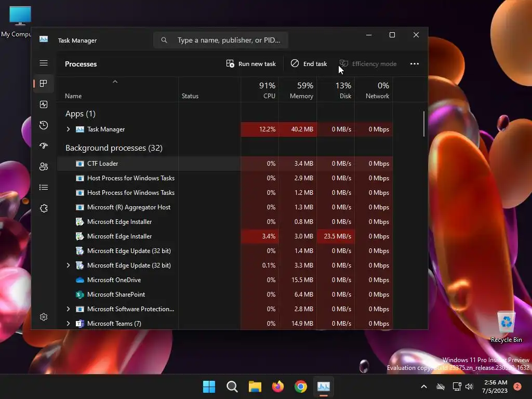Click the Task Manager title bar icon
This screenshot has width=532, height=399.
pos(44,39)
